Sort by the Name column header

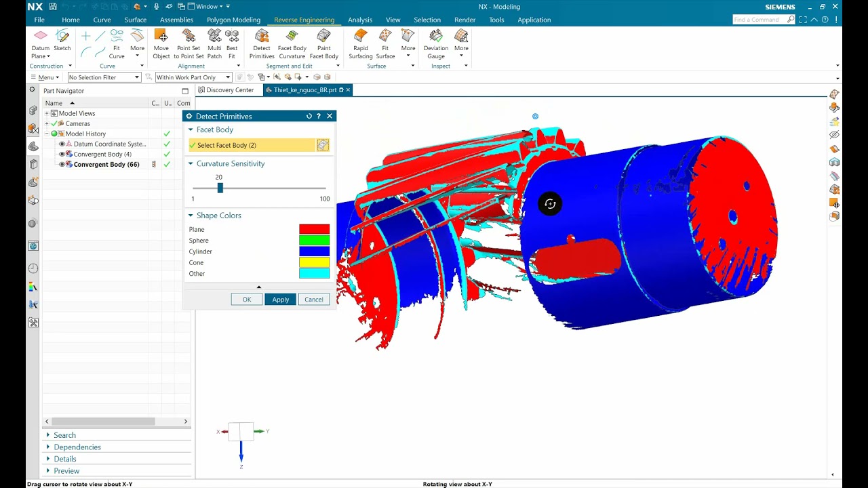click(96, 103)
